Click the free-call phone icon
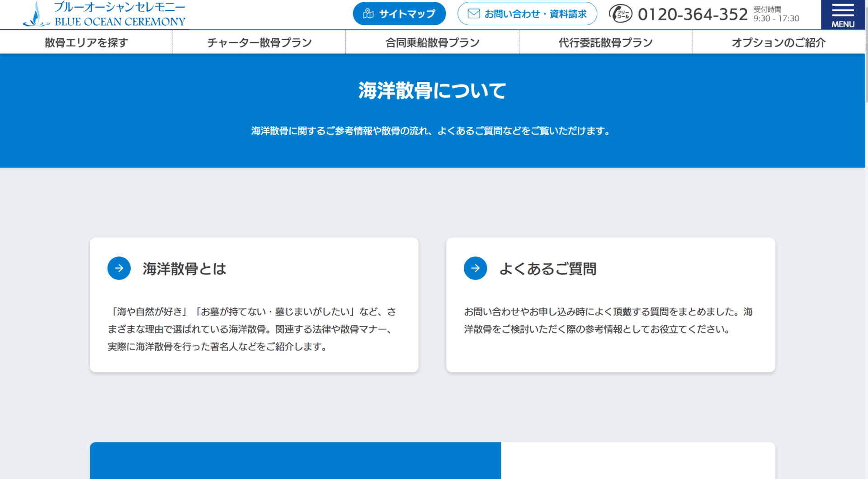The width and height of the screenshot is (868, 479). coord(620,14)
